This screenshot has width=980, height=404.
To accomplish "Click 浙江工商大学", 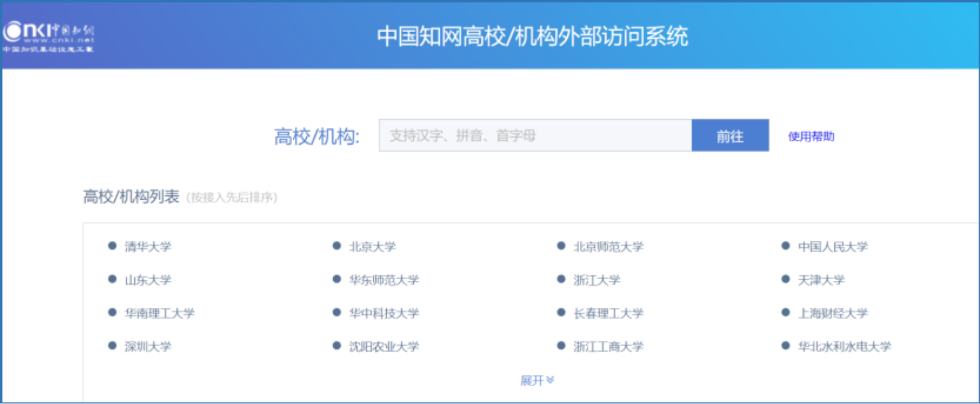I will (x=608, y=346).
